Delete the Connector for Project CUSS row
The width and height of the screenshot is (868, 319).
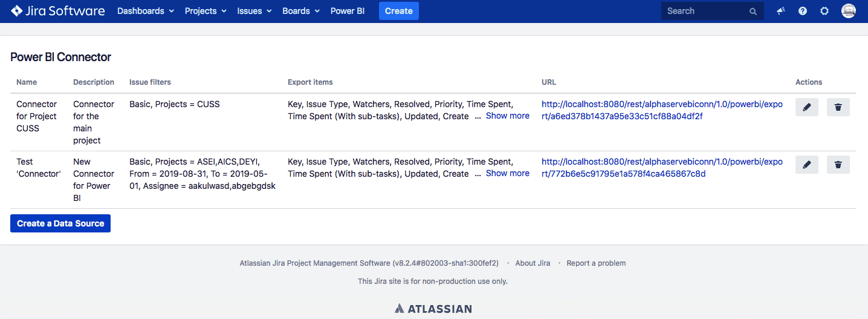[838, 107]
